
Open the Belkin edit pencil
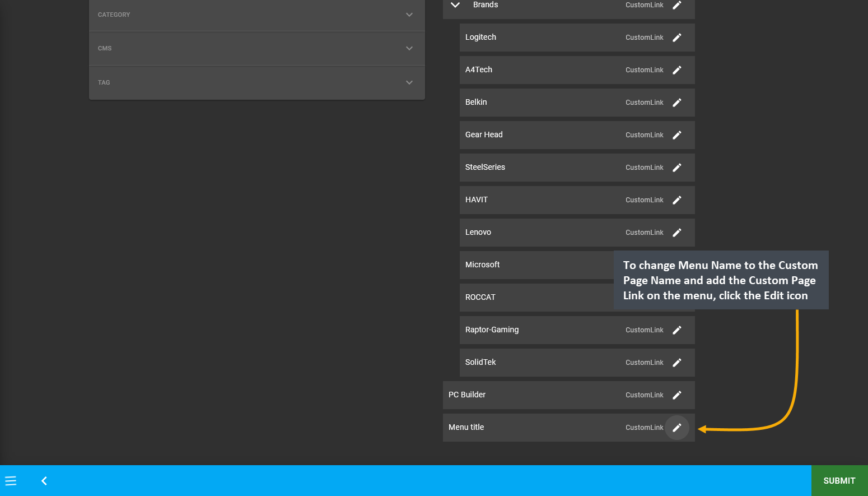point(676,103)
